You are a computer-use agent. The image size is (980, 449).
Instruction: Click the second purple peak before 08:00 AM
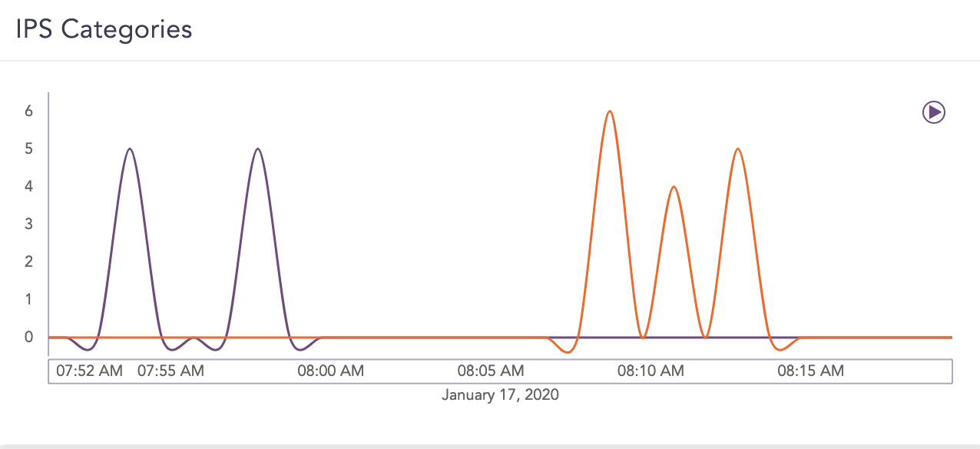click(x=257, y=149)
